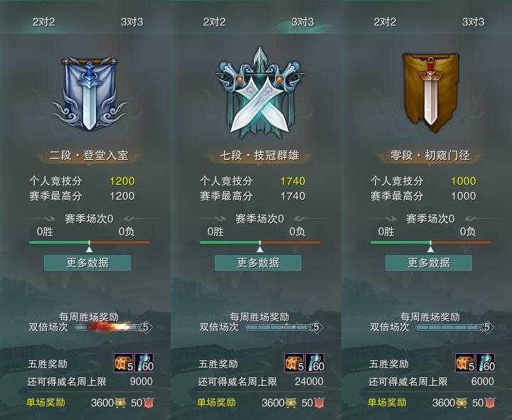The width and height of the screenshot is (512, 420).
Task: Click the win-loss marker triangle in right panel
Action: click(431, 249)
